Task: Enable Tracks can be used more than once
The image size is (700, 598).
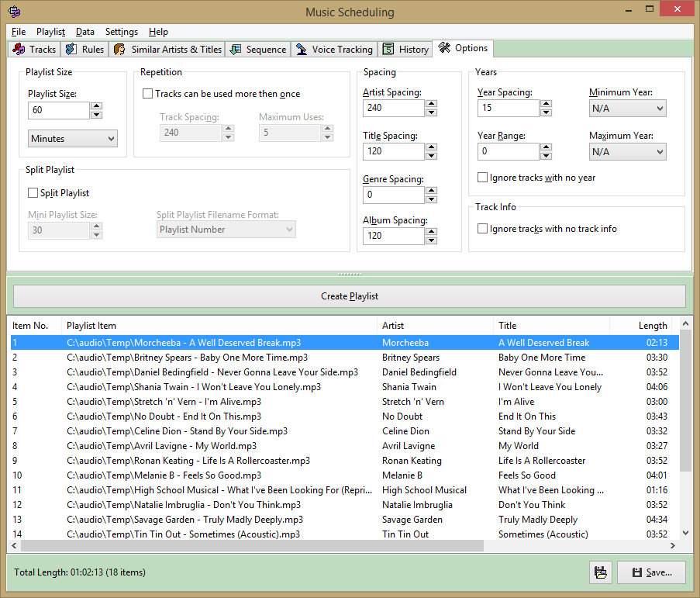Action: tap(147, 93)
